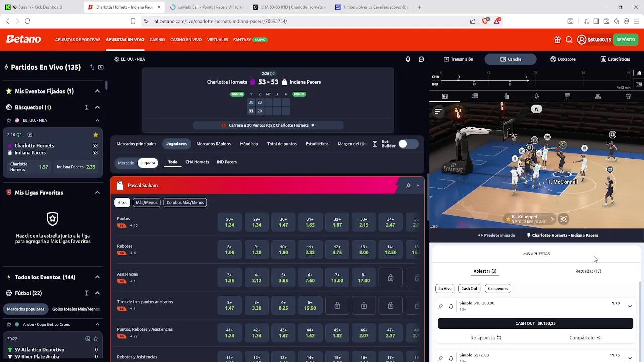
Task: Open the Casino en Vivo menu
Action: [186, 40]
